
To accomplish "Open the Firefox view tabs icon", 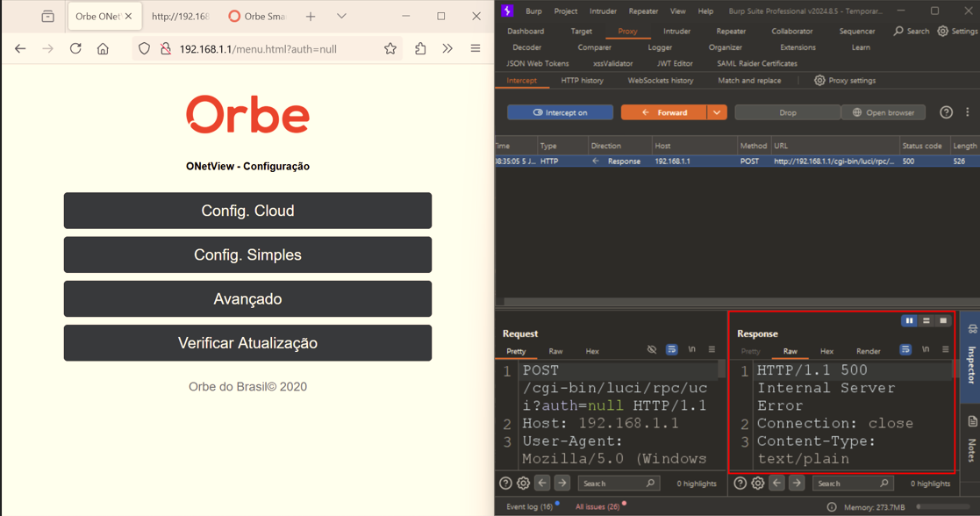I will pyautogui.click(x=48, y=17).
